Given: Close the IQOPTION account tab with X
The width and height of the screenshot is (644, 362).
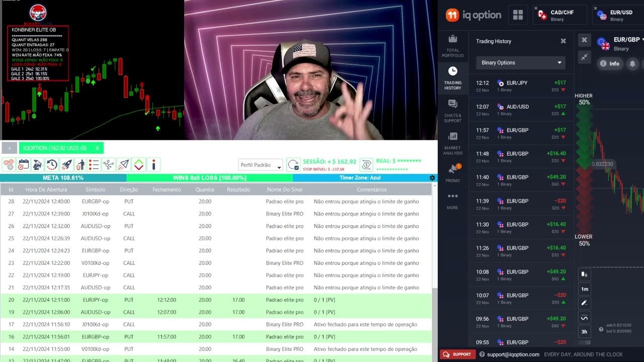Looking at the screenshot, I should tap(97, 148).
